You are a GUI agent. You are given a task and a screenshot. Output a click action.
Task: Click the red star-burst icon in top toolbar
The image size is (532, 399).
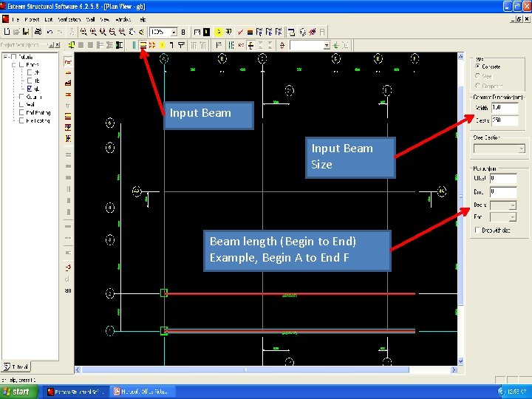(313, 32)
